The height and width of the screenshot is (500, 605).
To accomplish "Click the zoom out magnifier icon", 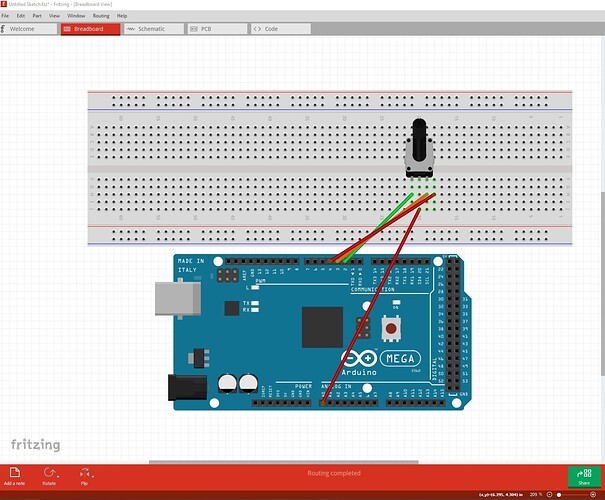I will (549, 495).
